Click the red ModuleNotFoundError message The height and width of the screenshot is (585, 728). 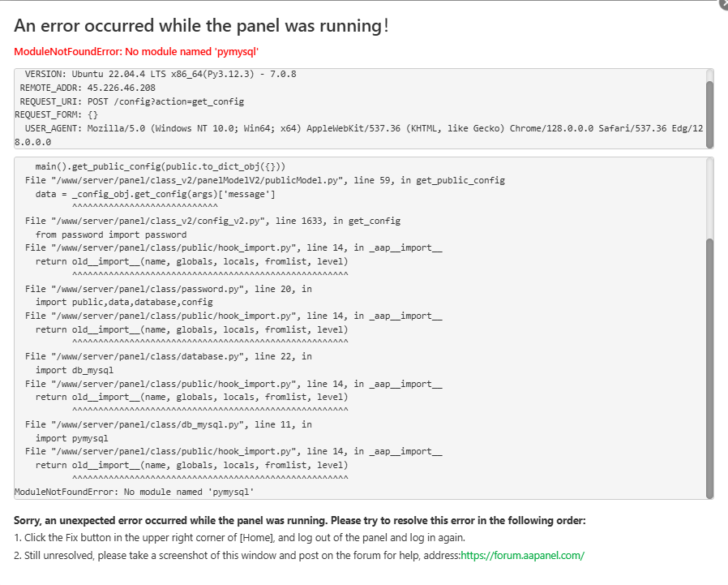(135, 51)
